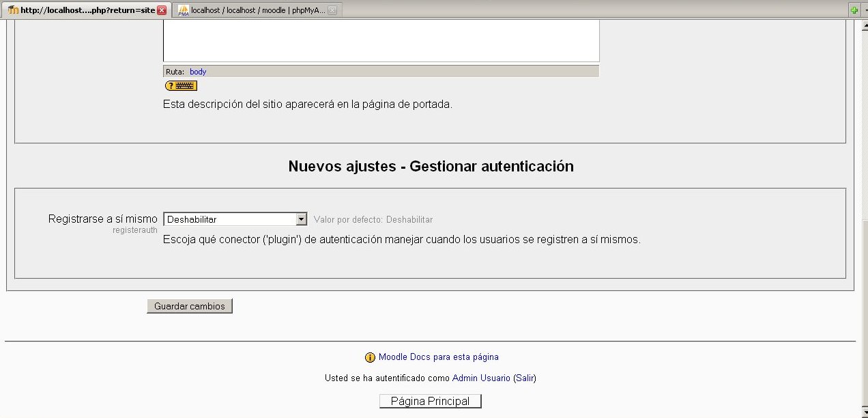Click the keyboard shortcuts help icon

tap(181, 85)
